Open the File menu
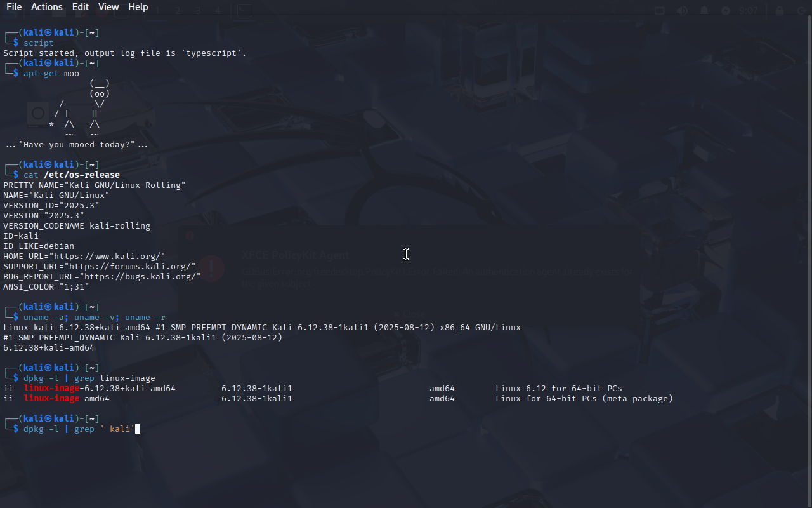Viewport: 812px width, 508px height. (14, 7)
